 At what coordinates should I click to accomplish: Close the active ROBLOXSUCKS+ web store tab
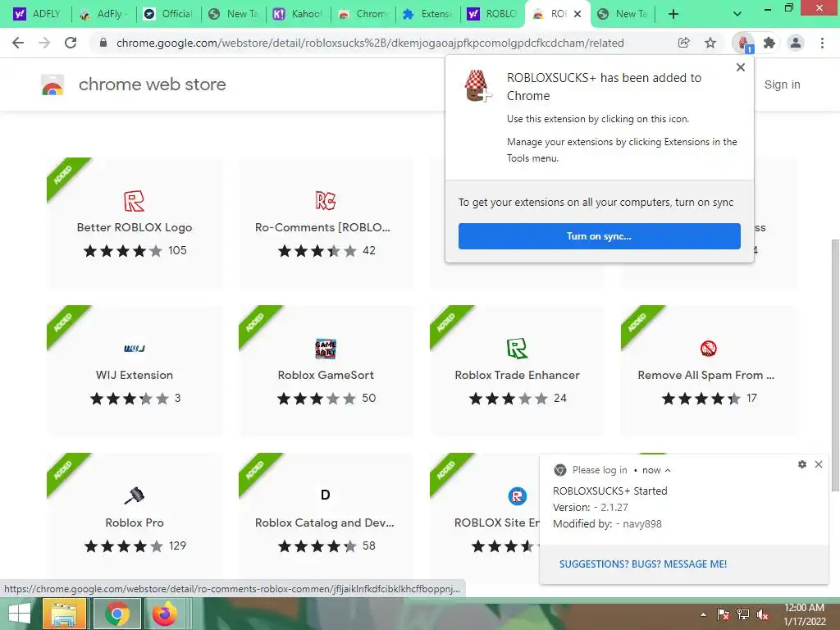[x=577, y=15]
